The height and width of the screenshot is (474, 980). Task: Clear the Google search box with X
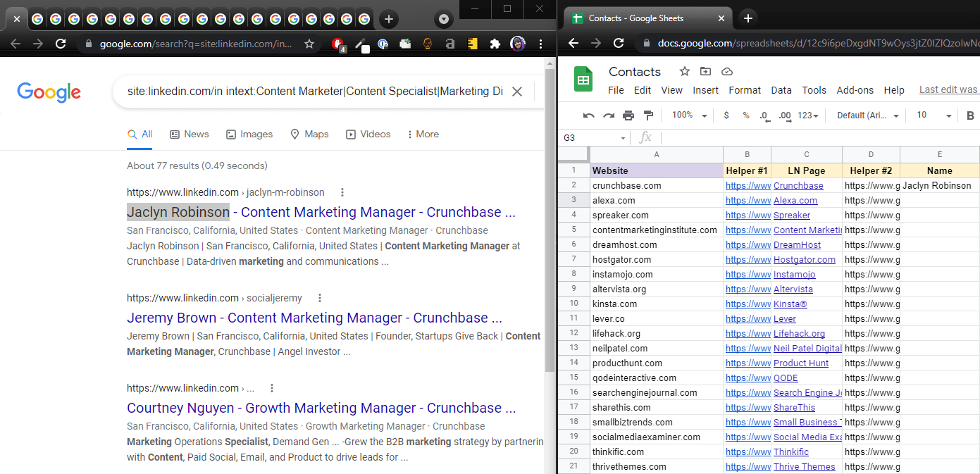point(517,92)
